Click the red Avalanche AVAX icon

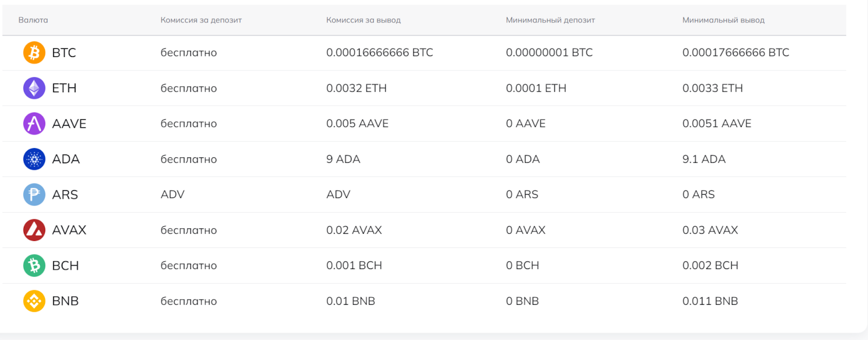pyautogui.click(x=34, y=230)
